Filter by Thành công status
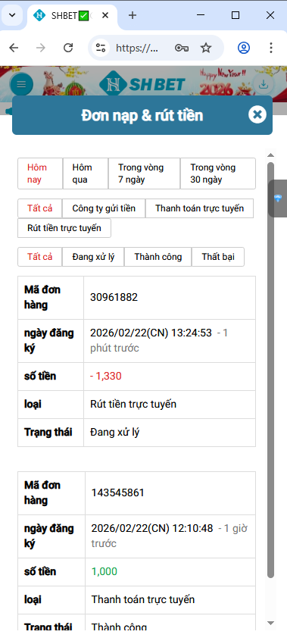287x644 pixels. tap(158, 257)
